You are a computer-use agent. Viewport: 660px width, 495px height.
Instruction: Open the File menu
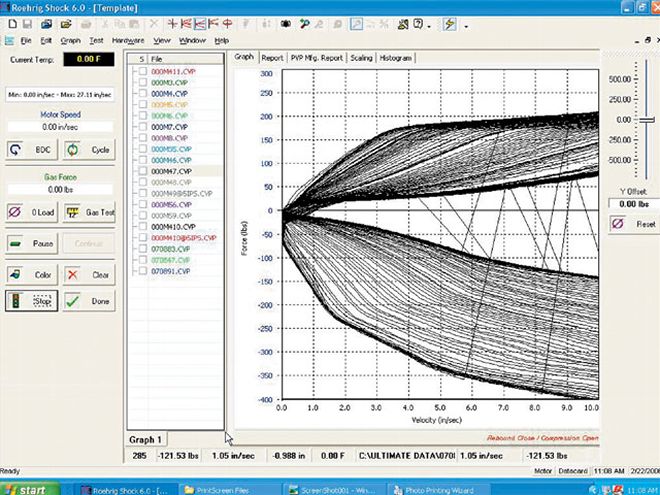26,41
